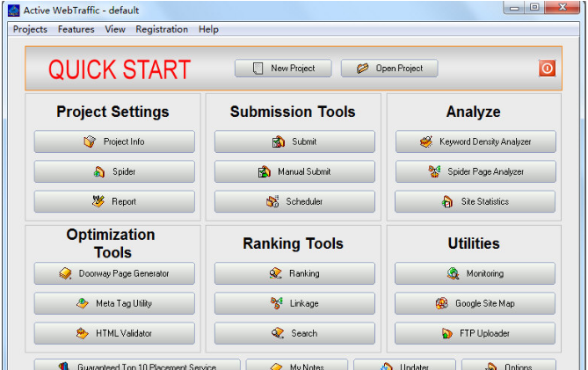This screenshot has height=370, width=588.
Task: Open the Features menu
Action: click(x=76, y=29)
